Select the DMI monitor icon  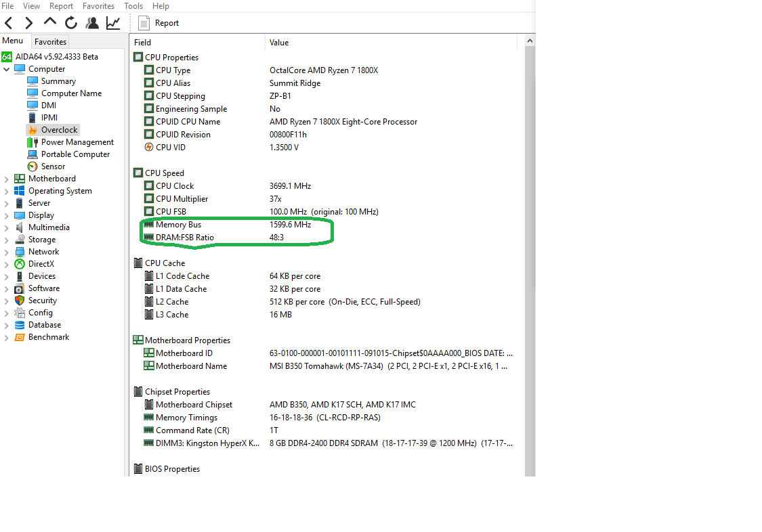33,106
